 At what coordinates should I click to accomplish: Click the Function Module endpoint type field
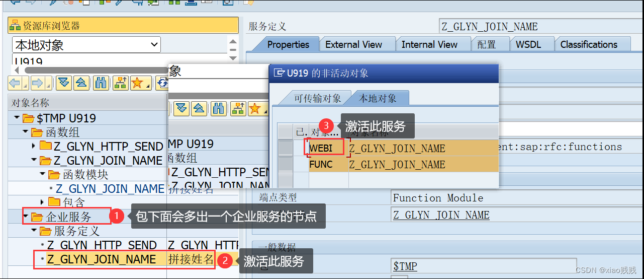click(x=517, y=198)
